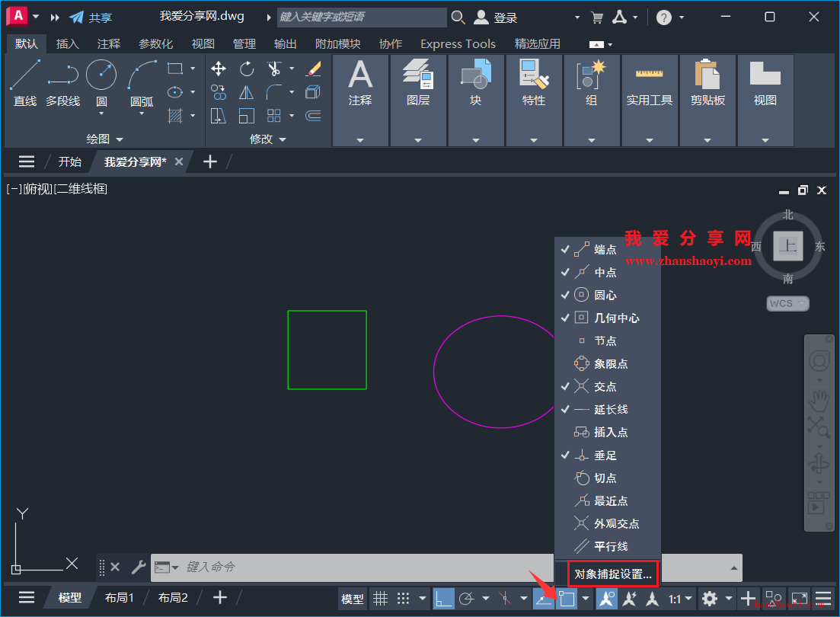Screen dimensions: 840x617
Task: Click the Sign in (登录) button
Action: point(496,18)
